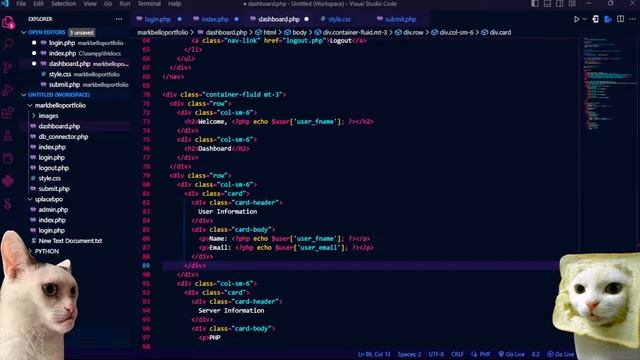Click the Run Code play icon
The image size is (640, 360).
click(576, 19)
